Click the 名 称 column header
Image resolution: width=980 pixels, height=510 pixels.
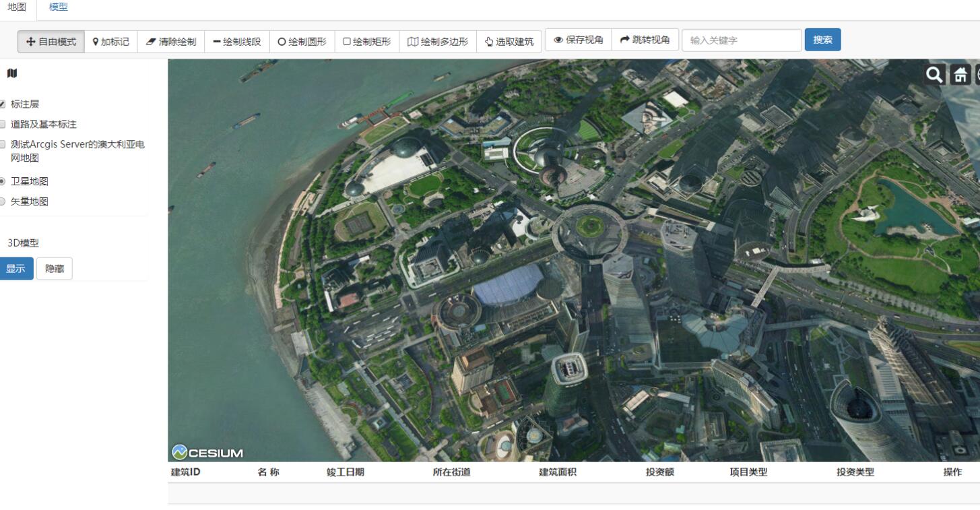click(269, 472)
